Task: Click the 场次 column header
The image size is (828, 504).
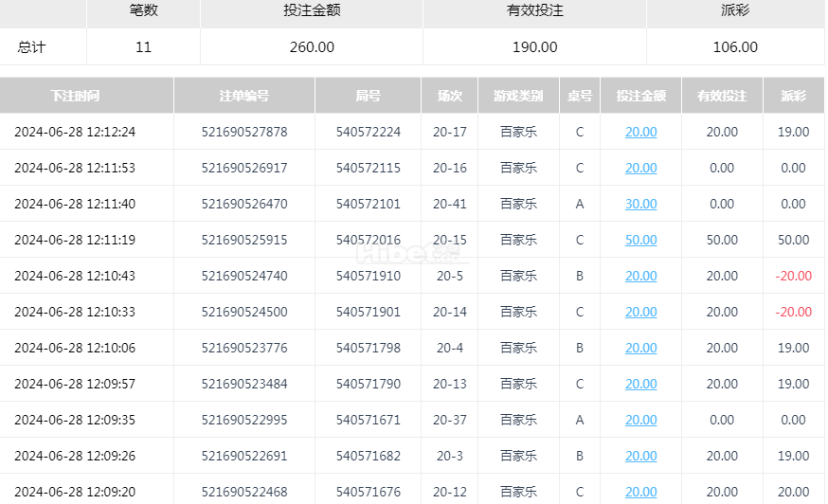Action: (x=449, y=96)
